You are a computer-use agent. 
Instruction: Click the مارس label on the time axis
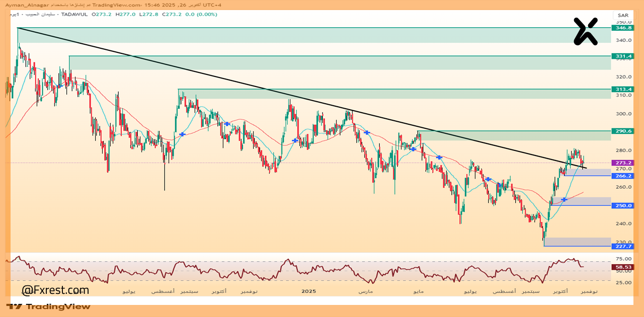365,292
